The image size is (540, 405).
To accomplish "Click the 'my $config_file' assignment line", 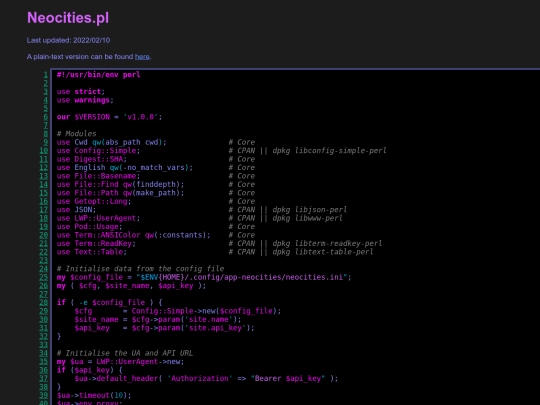I will coord(204,277).
